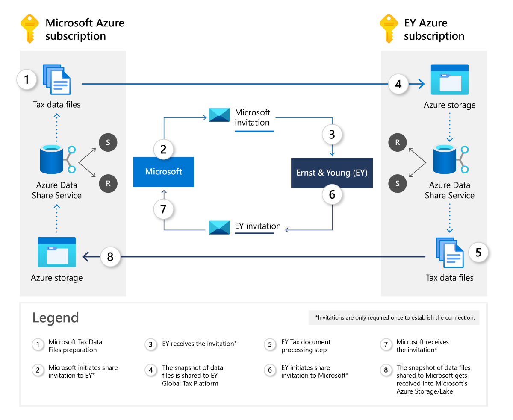Viewport: 513px width, 420px height.
Task: Select the Microsoft invitation envelope icon
Action: (219, 115)
